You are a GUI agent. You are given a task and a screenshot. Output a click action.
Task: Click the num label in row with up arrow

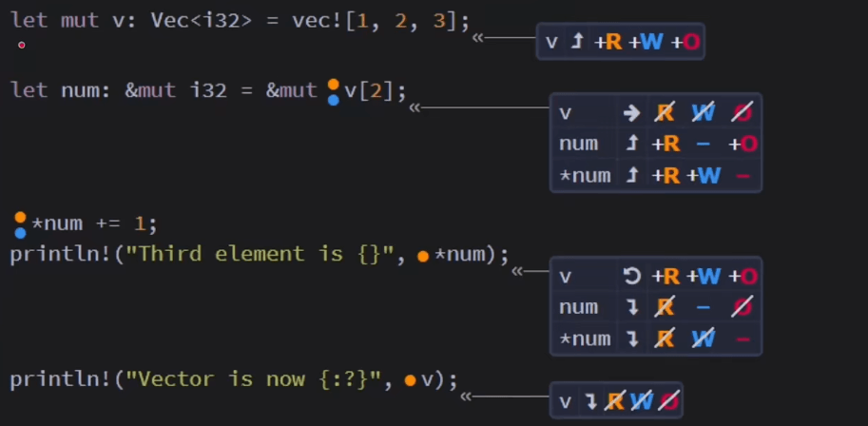(x=578, y=144)
